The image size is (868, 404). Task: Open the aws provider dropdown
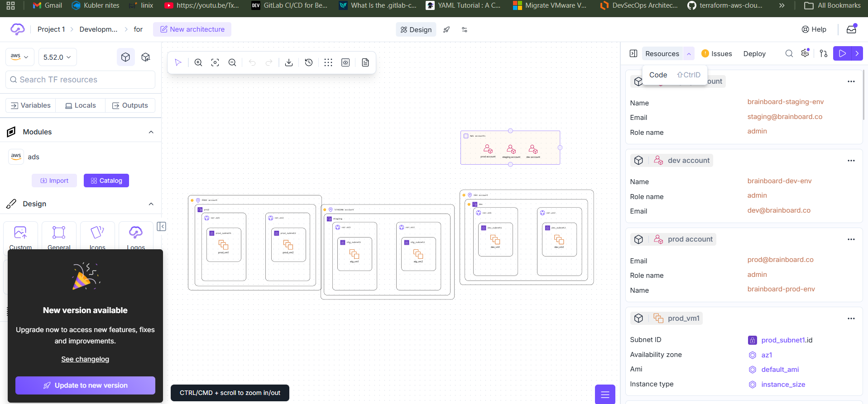coord(19,57)
